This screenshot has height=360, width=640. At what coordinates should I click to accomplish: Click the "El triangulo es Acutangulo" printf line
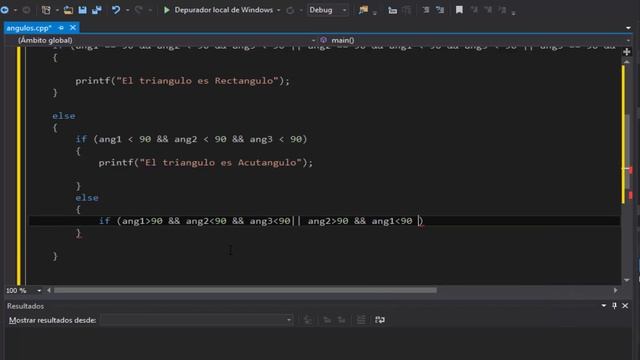click(205, 163)
